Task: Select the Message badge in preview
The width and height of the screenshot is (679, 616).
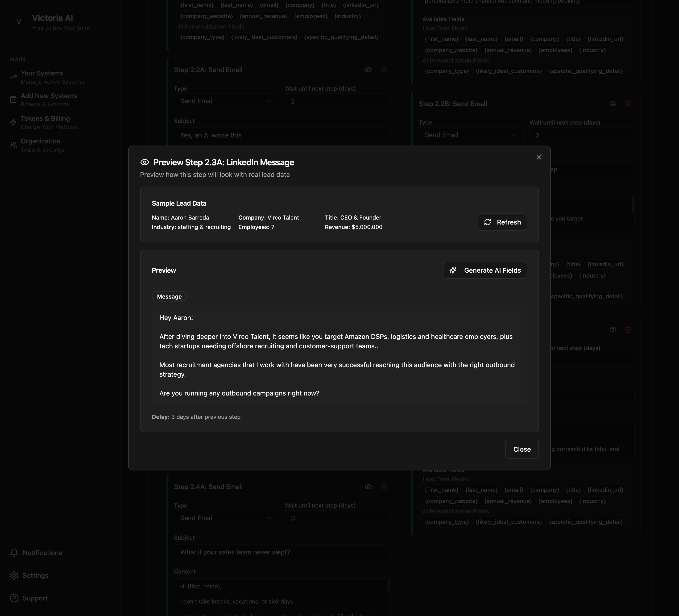Action: coord(169,296)
